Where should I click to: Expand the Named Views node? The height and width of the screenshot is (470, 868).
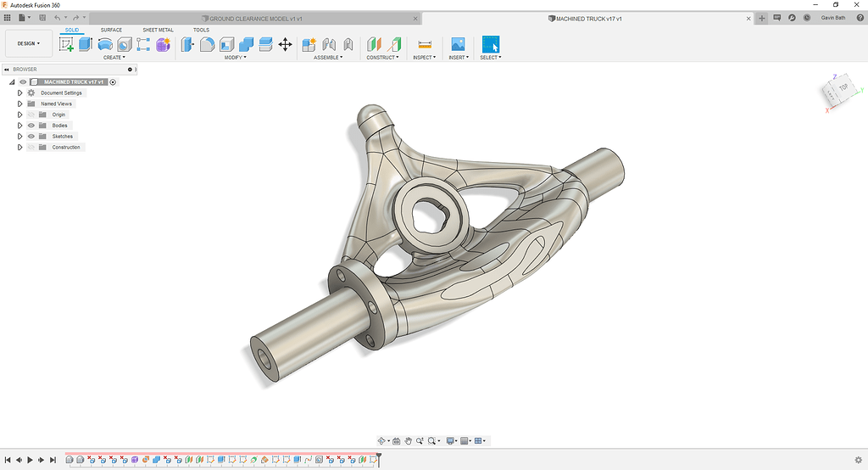20,104
